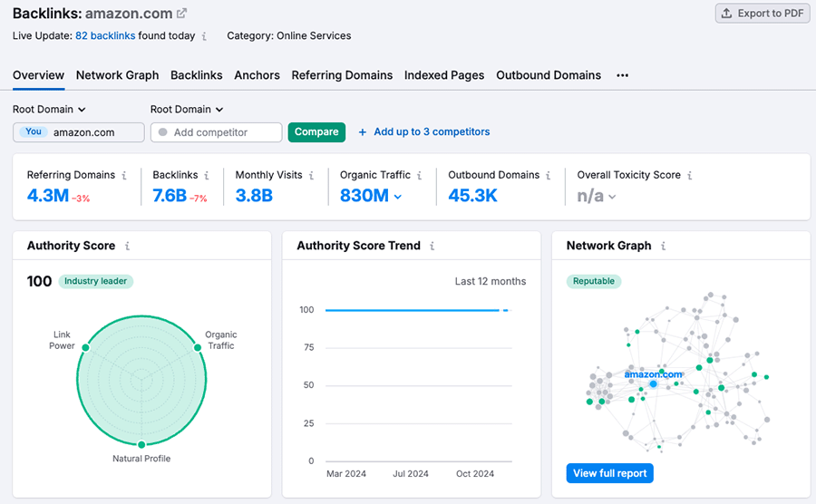Click the Oct 2024 axis label
Viewport: 816px width, 504px height.
pos(475,474)
